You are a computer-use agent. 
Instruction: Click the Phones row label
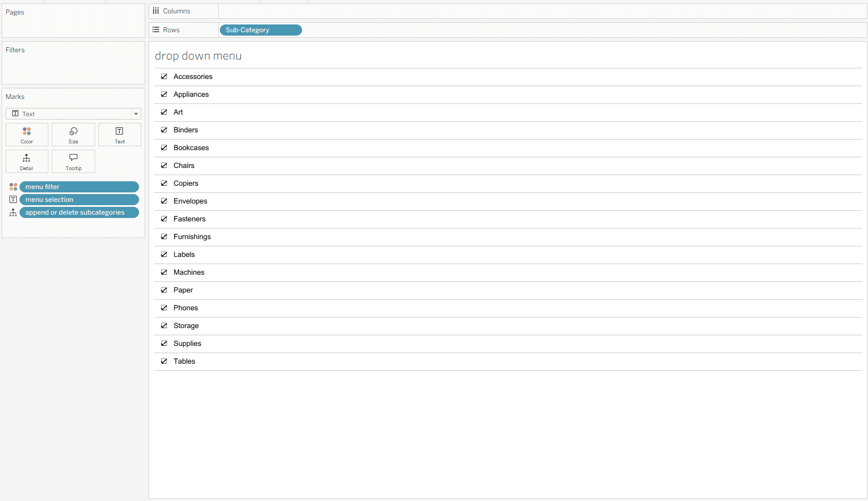point(186,308)
